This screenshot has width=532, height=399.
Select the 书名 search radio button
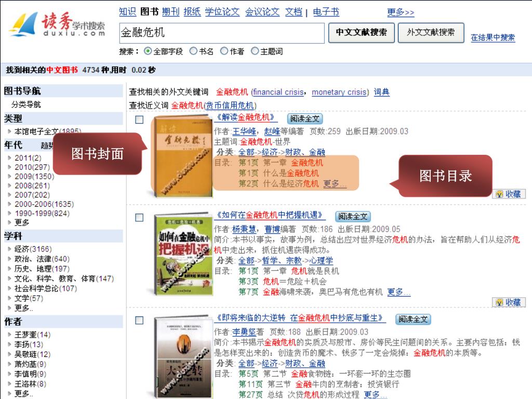(x=193, y=51)
